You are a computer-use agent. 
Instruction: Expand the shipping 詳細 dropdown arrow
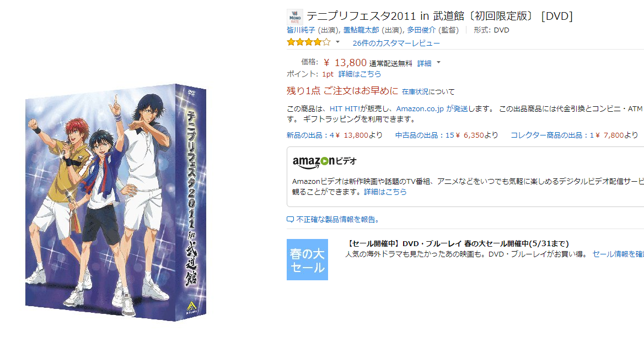point(438,62)
